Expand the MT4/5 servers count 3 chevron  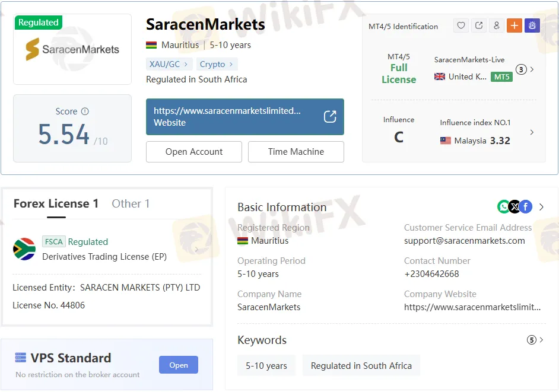[x=532, y=69]
